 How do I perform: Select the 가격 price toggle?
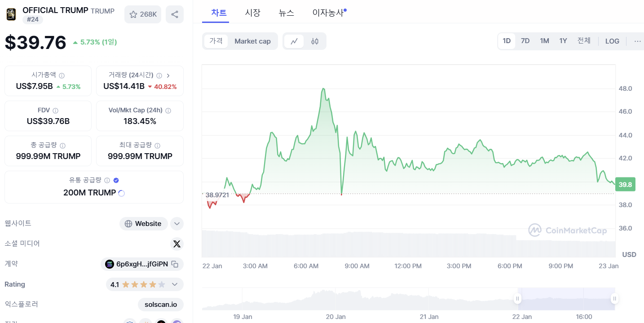216,41
